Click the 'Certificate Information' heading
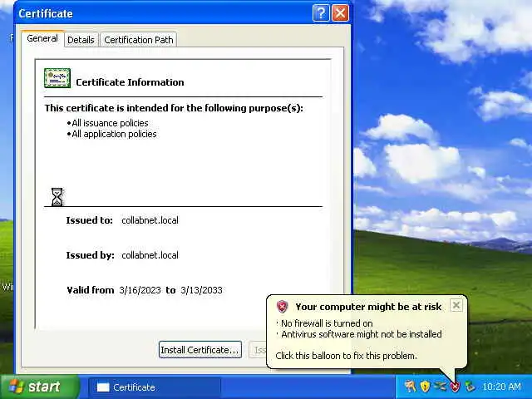 [x=130, y=82]
